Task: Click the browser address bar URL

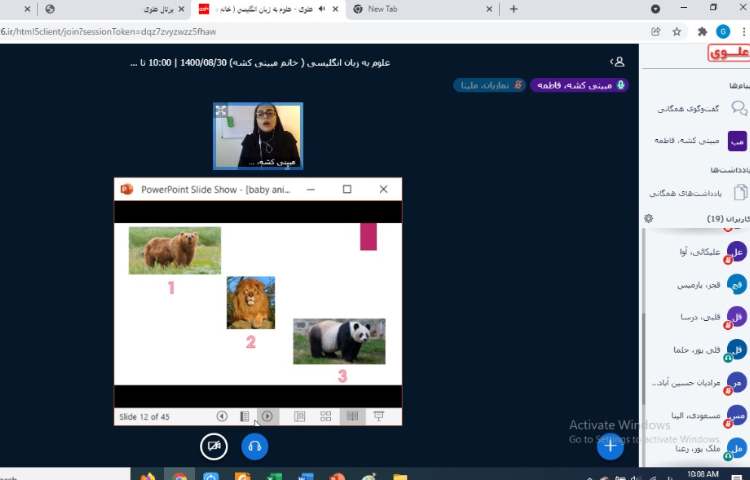Action: click(108, 32)
